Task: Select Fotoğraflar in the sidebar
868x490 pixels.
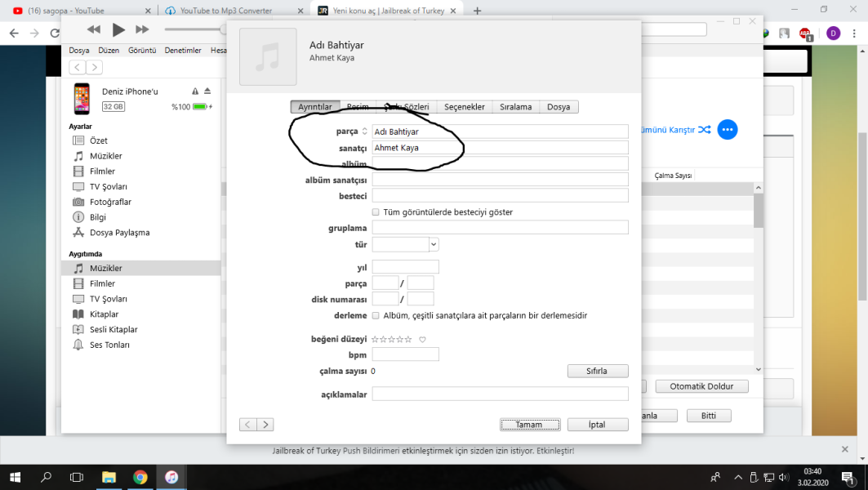Action: (x=110, y=202)
